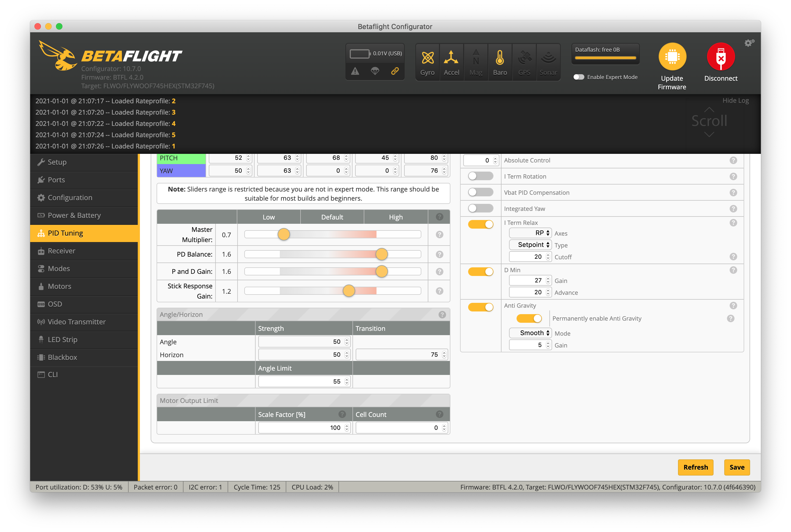791x532 pixels.
Task: Click help icon for Permanently enable Anti Gravity
Action: 730,318
